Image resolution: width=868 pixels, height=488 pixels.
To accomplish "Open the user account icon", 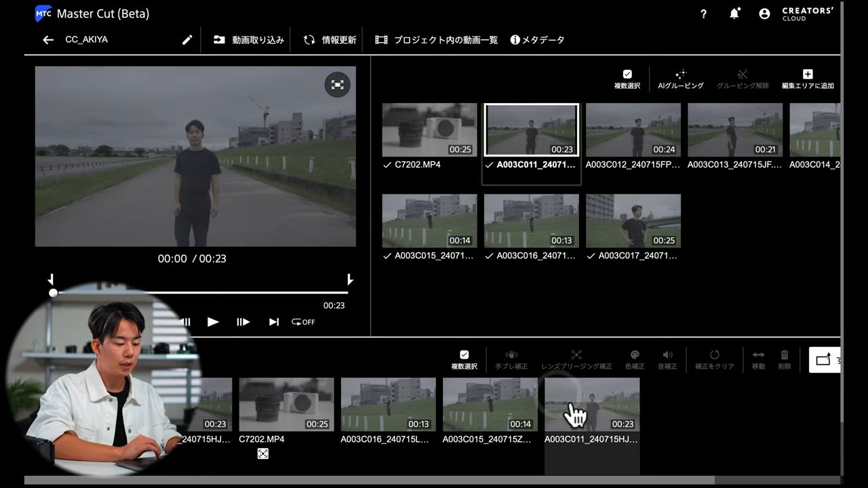I will pos(764,14).
